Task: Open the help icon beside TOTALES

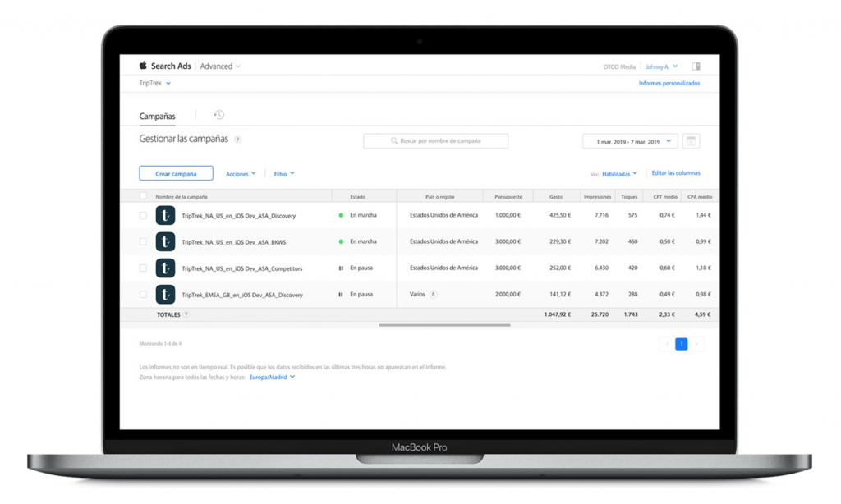Action: tap(186, 314)
